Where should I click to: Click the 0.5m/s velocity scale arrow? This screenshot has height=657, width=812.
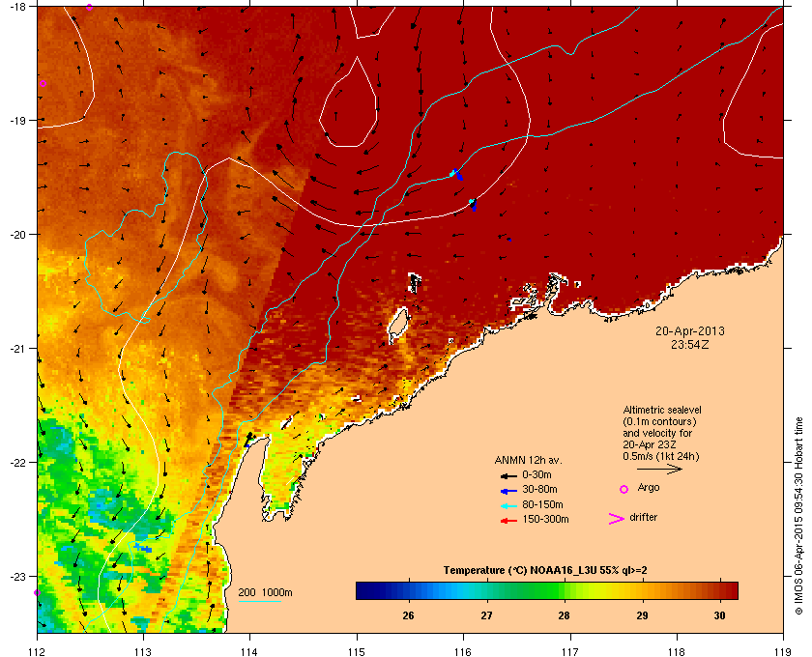coord(659,470)
